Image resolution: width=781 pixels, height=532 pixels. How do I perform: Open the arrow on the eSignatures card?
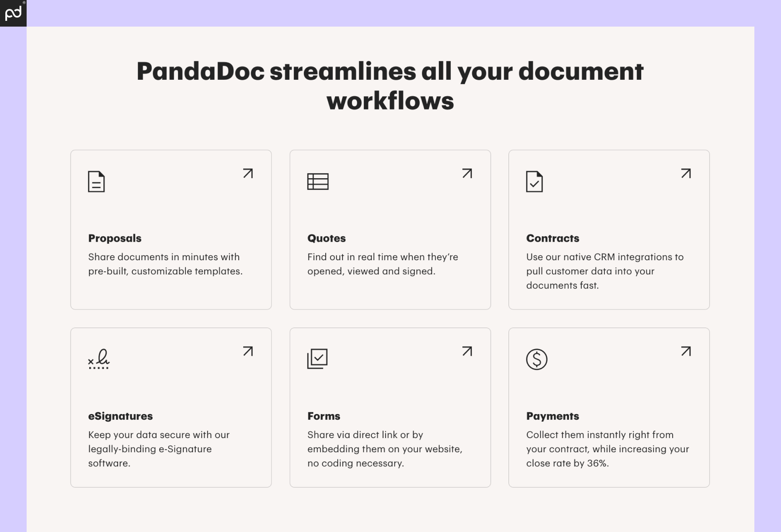248,351
